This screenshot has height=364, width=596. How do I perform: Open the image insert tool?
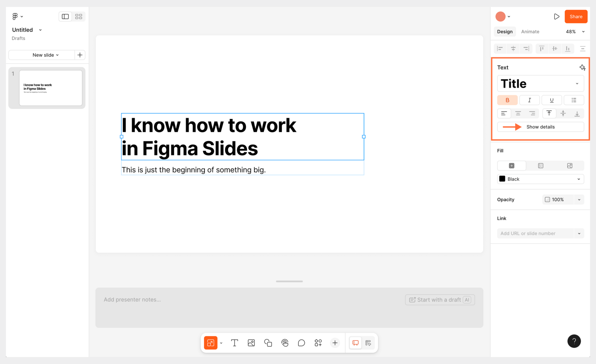(x=251, y=343)
